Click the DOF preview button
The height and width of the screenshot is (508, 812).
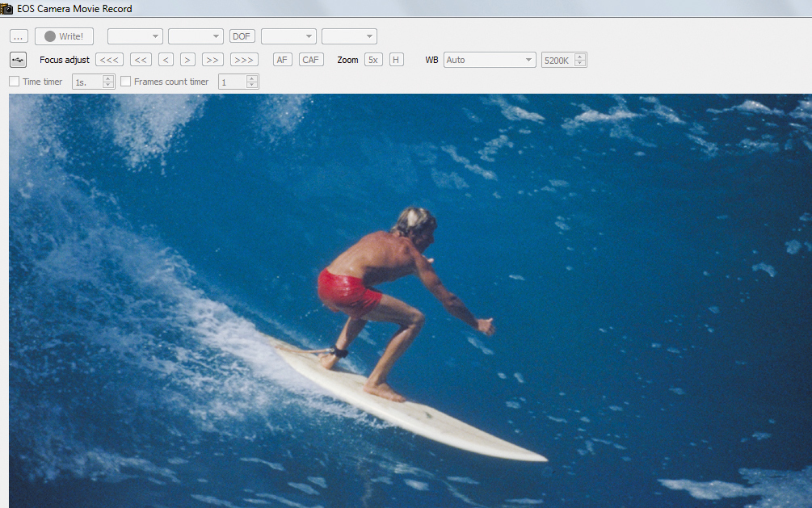tap(242, 36)
